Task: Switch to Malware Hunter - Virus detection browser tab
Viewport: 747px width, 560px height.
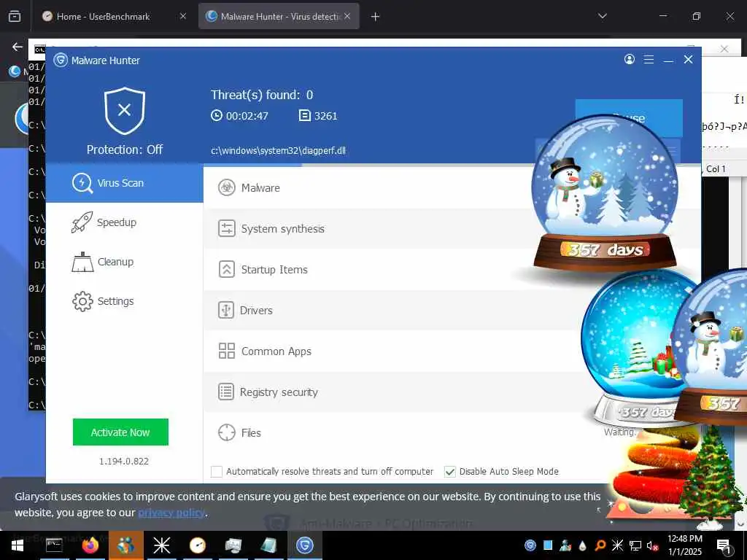Action: 279,16
